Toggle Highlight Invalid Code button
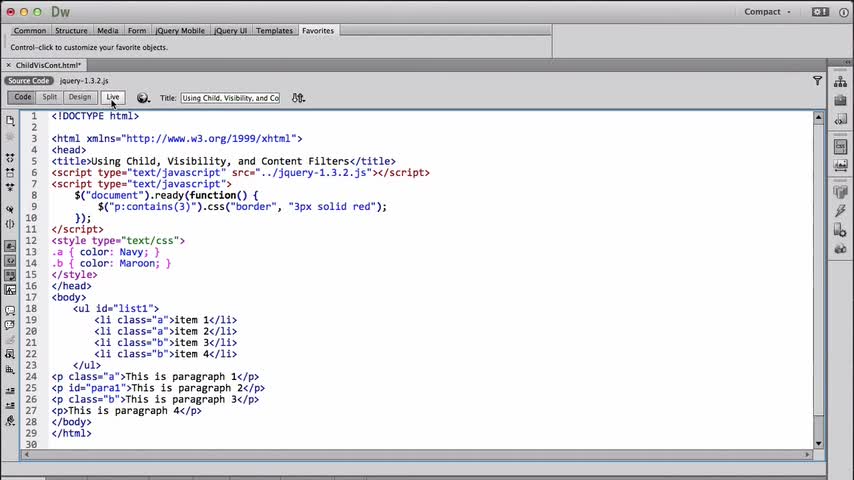Viewport: 854px width, 480px height. (10, 261)
